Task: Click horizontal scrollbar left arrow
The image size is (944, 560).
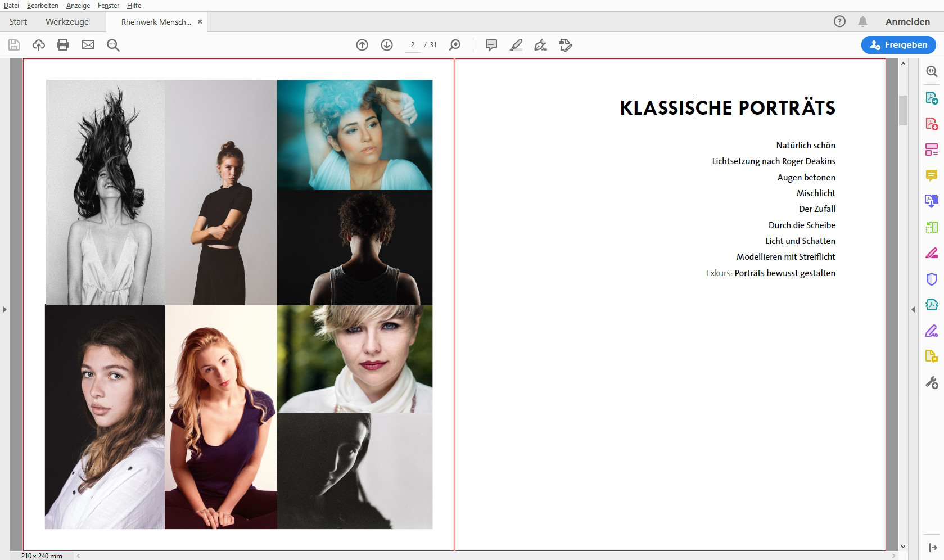Action: 78,556
